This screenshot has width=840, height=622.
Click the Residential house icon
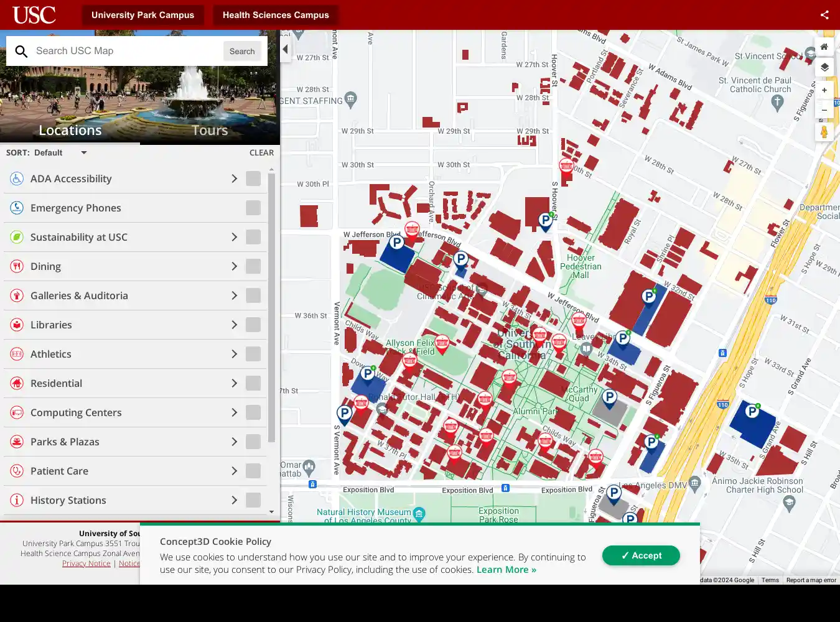pyautogui.click(x=17, y=383)
